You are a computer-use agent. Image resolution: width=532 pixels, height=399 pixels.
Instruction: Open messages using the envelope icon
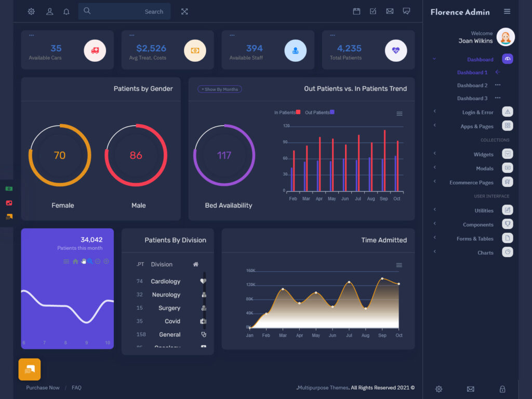pos(390,11)
